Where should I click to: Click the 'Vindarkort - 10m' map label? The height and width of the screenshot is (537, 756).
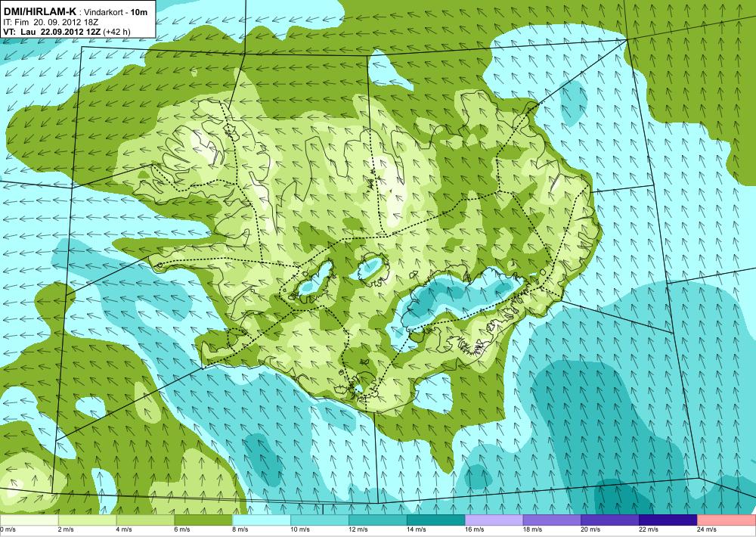pyautogui.click(x=115, y=13)
